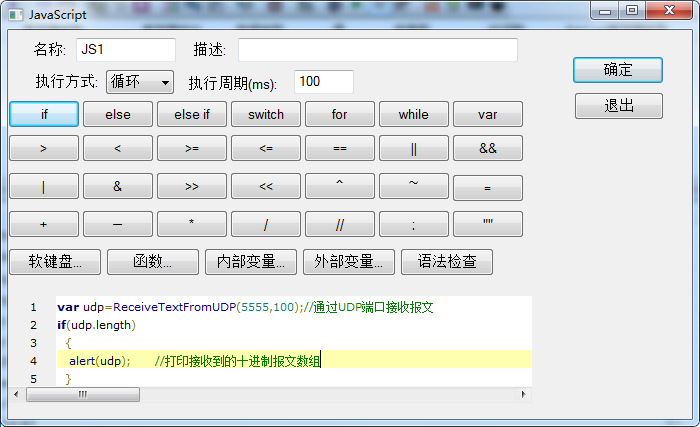Insert the logical AND && operator
The image size is (700, 427).
coord(488,148)
